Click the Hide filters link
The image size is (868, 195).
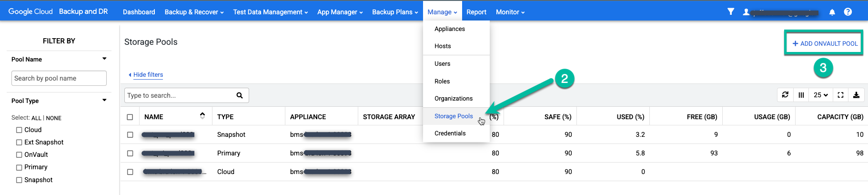pyautogui.click(x=148, y=75)
